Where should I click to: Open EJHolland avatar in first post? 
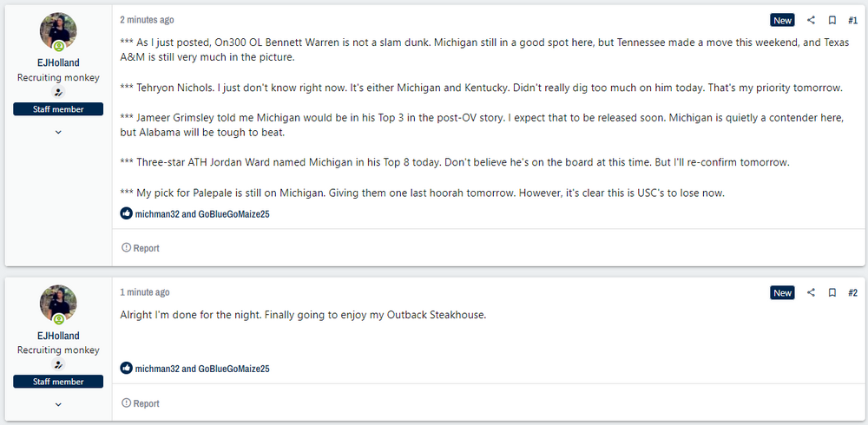tap(58, 32)
